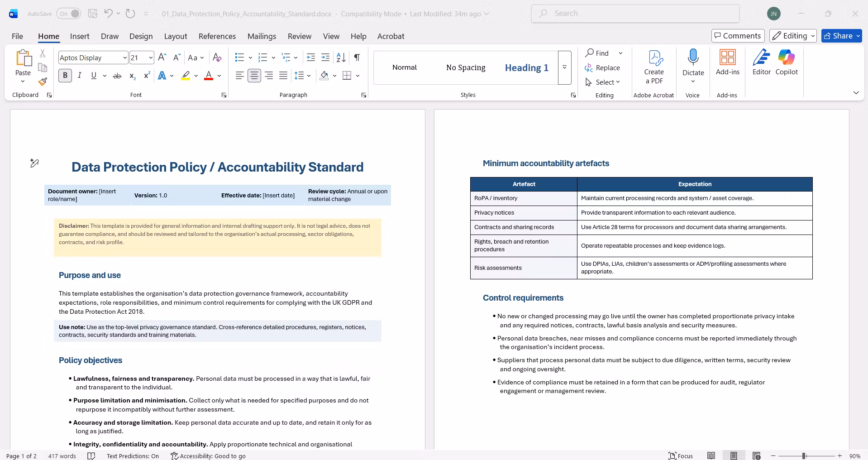Image resolution: width=868 pixels, height=460 pixels.
Task: Toggle the AutoSave switch
Action: click(69, 14)
